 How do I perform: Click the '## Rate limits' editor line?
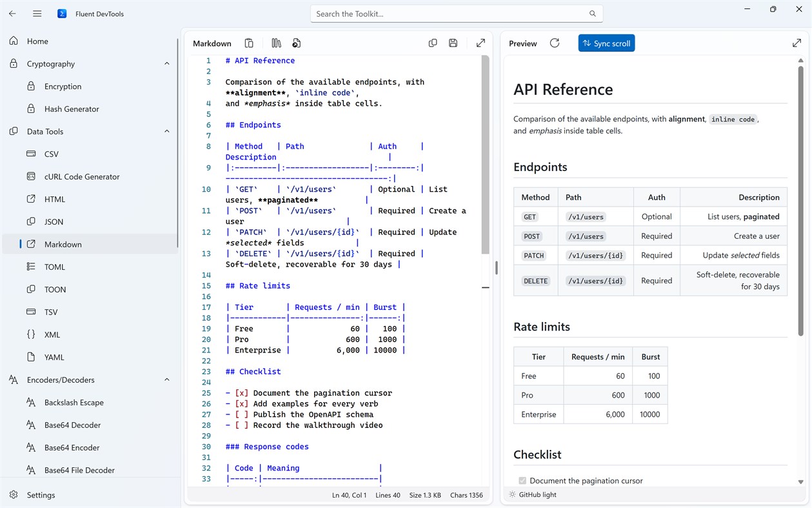click(x=258, y=286)
